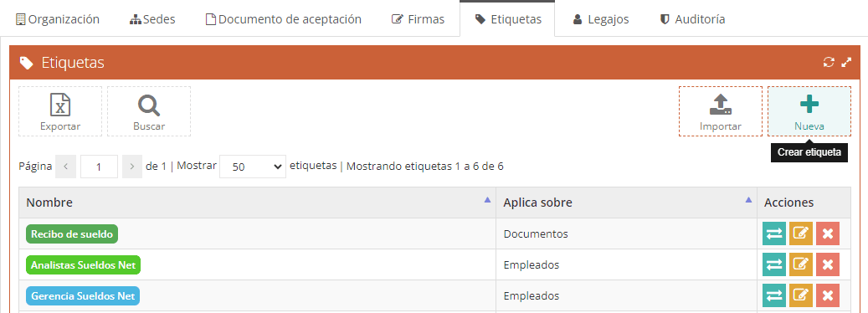Viewport: 868px width, 313px height.
Task: Edit the Gerencia Sueldos Net tag
Action: 800,296
